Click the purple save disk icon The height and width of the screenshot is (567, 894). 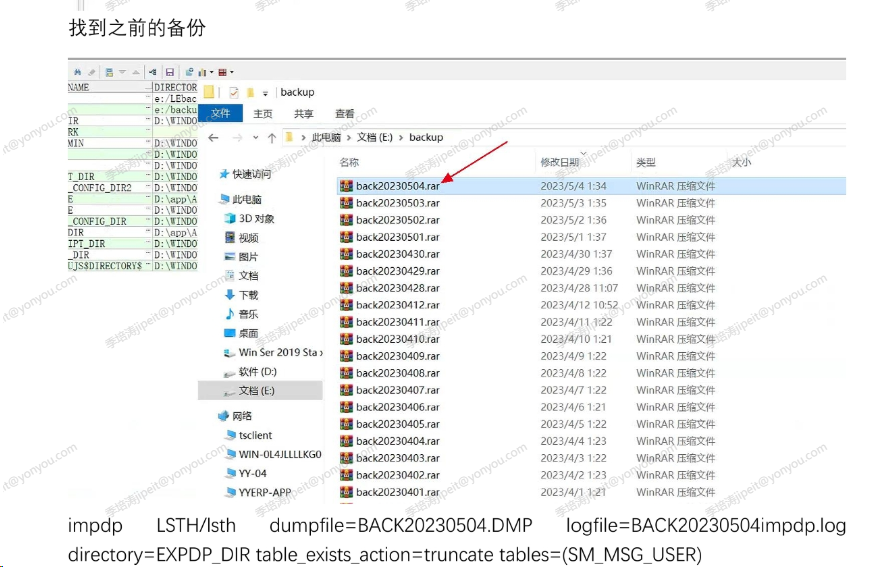tap(169, 72)
